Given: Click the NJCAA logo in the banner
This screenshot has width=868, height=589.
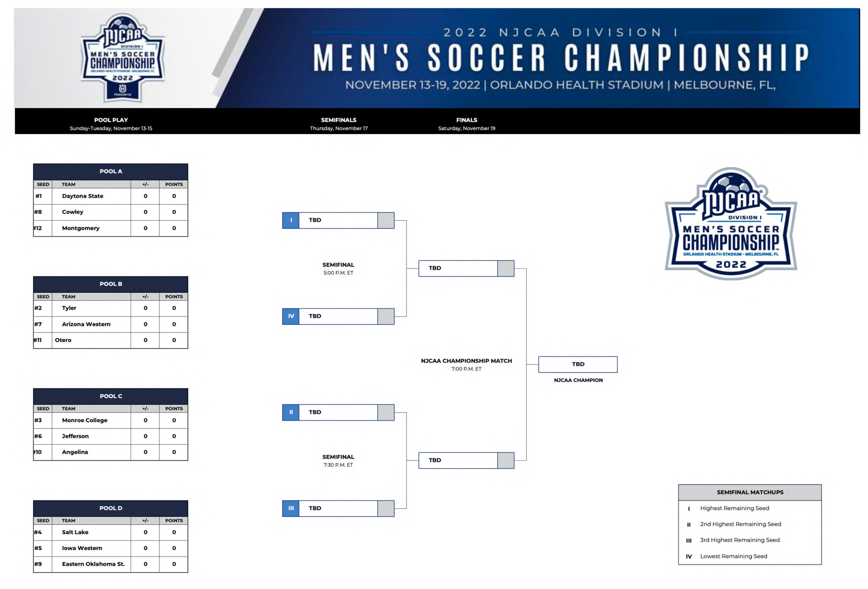Looking at the screenshot, I should pyautogui.click(x=123, y=58).
